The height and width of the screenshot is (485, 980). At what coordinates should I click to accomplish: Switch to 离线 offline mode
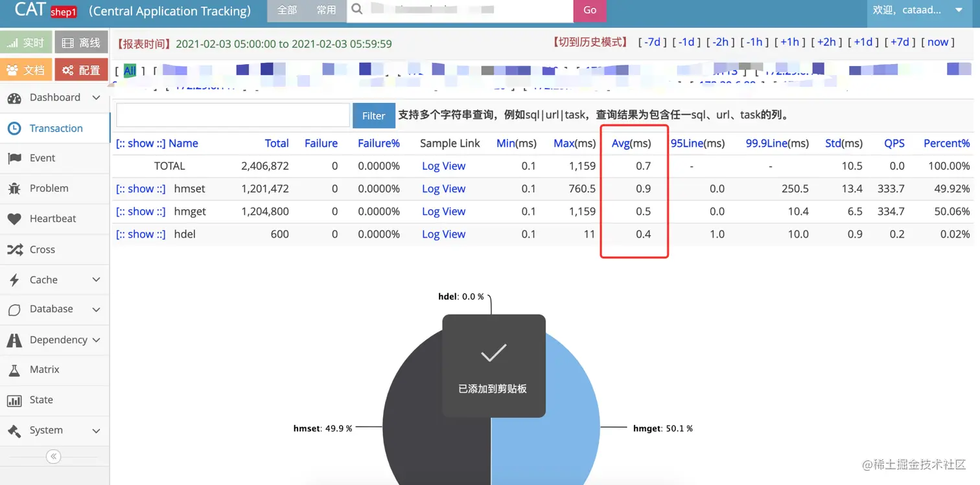point(81,43)
